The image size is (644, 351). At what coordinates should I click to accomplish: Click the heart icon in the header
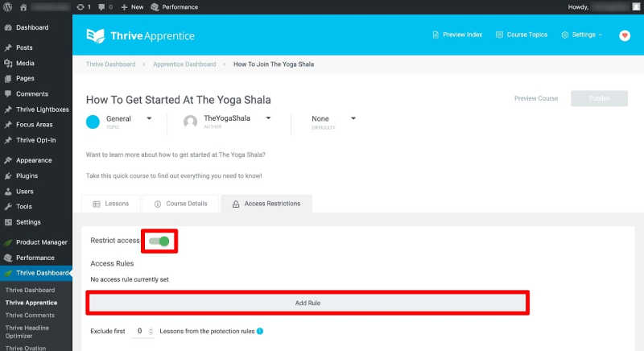[625, 35]
